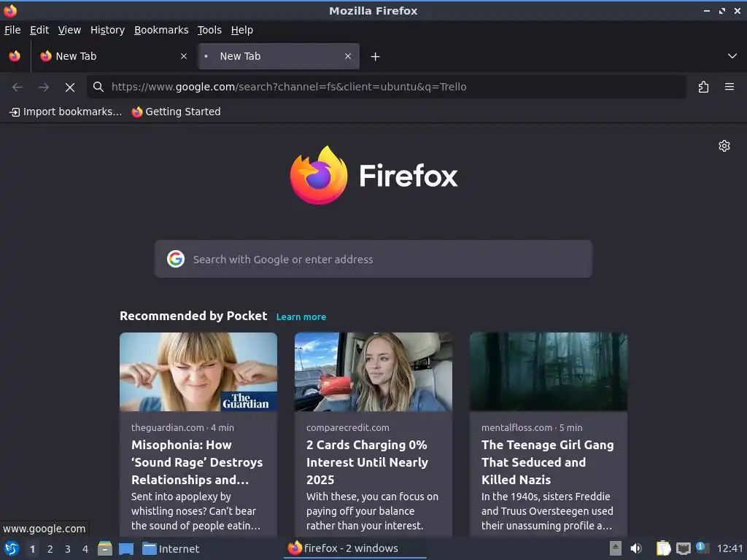Screen dimensions: 747x560
Task: Open Getting Started bookmark
Action: pos(177,112)
